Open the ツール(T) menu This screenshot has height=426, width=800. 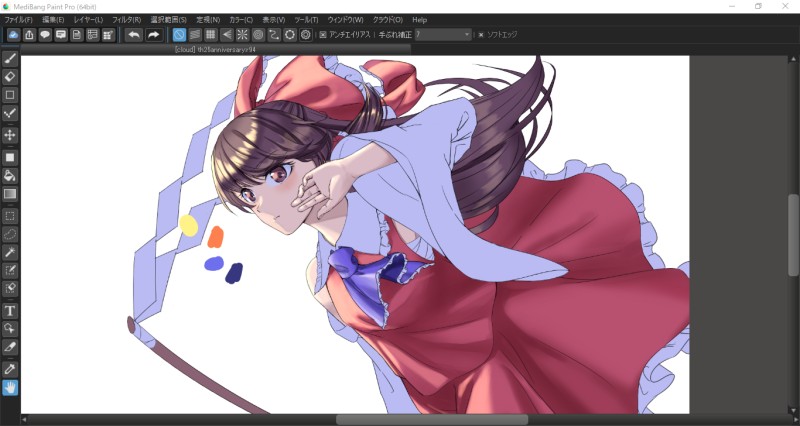point(306,20)
